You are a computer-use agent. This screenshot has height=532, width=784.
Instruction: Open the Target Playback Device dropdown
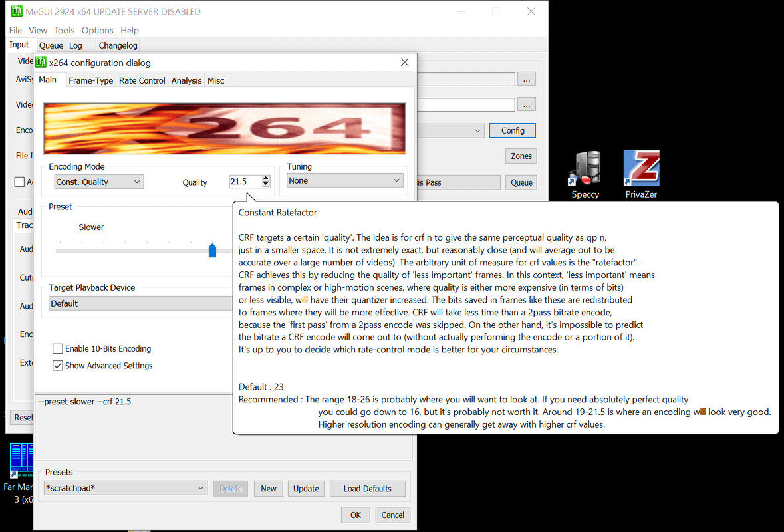141,303
